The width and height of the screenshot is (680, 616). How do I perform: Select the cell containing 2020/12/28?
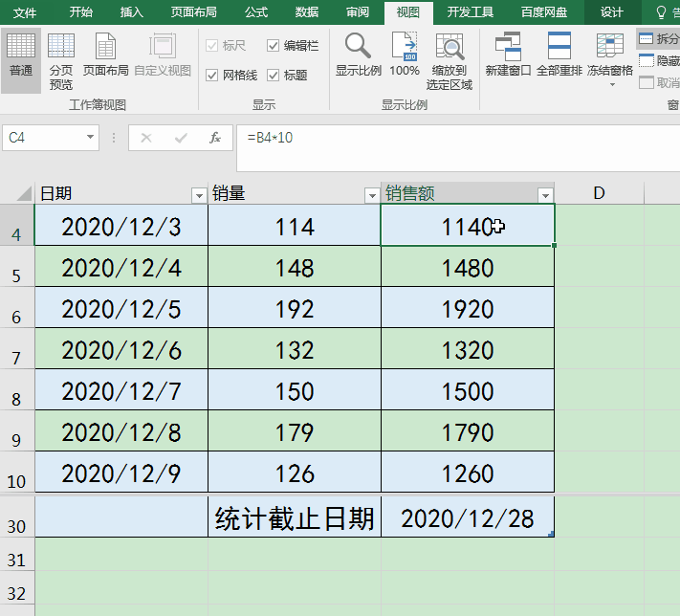pyautogui.click(x=468, y=517)
